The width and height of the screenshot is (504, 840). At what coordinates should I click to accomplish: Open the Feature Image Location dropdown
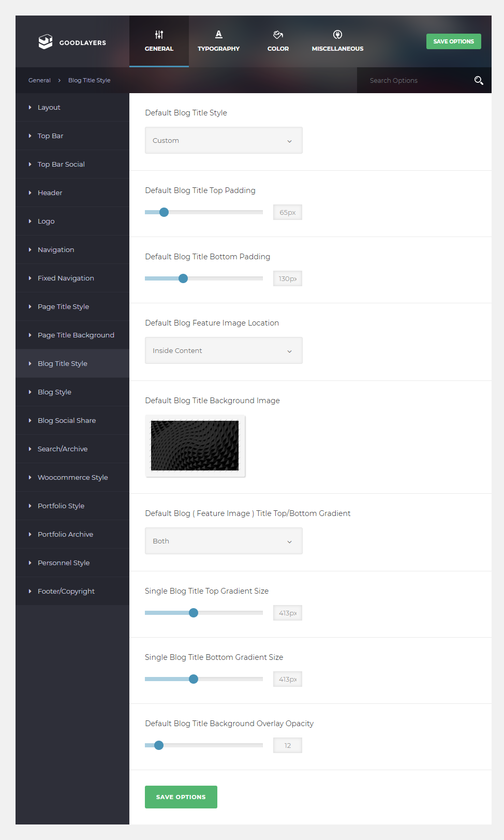(x=224, y=350)
